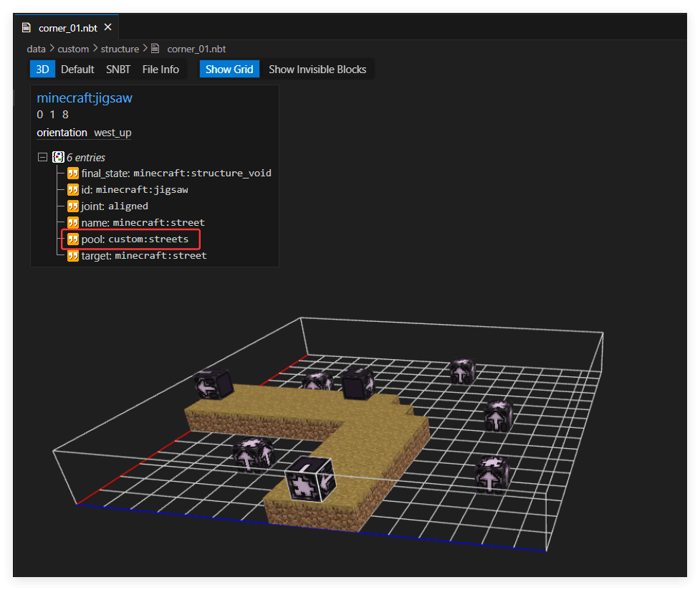
Task: Click the string icon beside pool entry
Action: (73, 239)
